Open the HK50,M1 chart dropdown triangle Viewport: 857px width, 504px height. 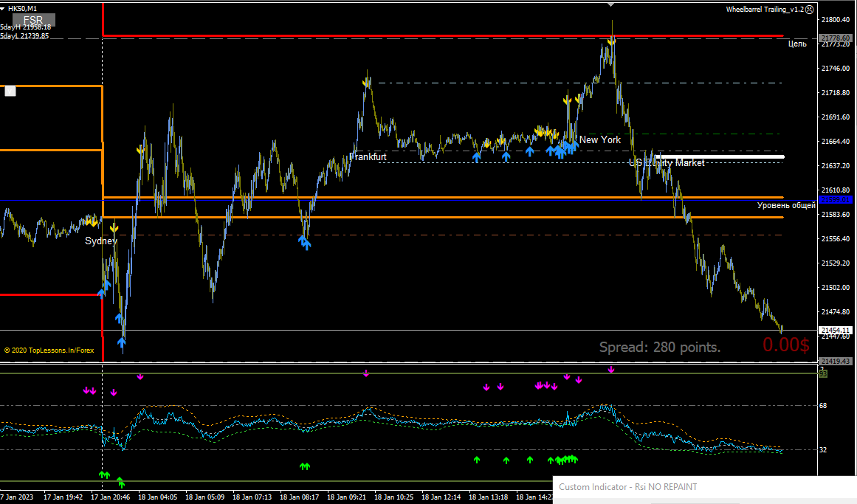[3, 9]
